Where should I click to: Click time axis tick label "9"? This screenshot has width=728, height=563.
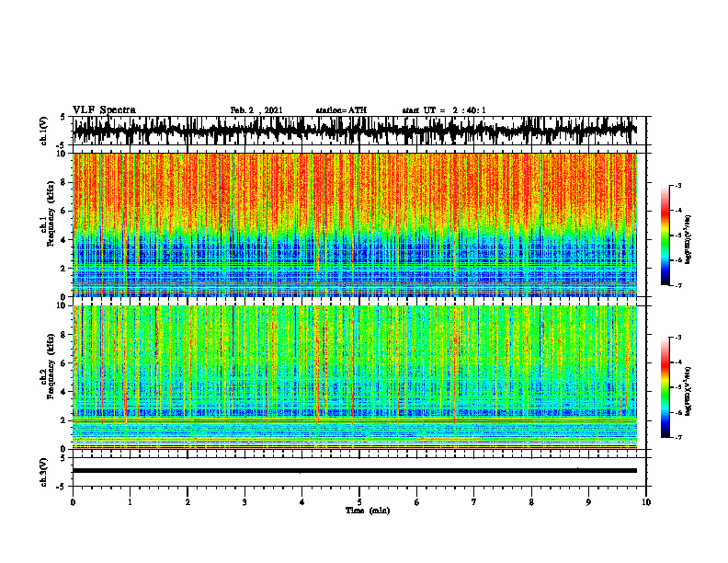[x=588, y=502]
